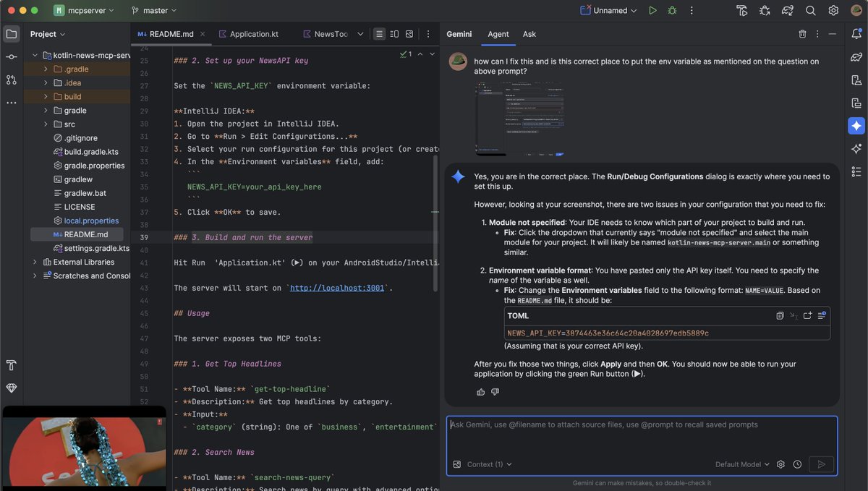Expand the External Libraries node
Image resolution: width=868 pixels, height=491 pixels.
pos(35,262)
